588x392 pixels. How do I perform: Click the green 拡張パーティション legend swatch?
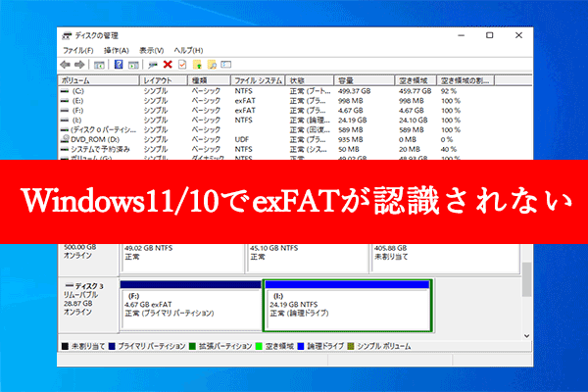192,346
